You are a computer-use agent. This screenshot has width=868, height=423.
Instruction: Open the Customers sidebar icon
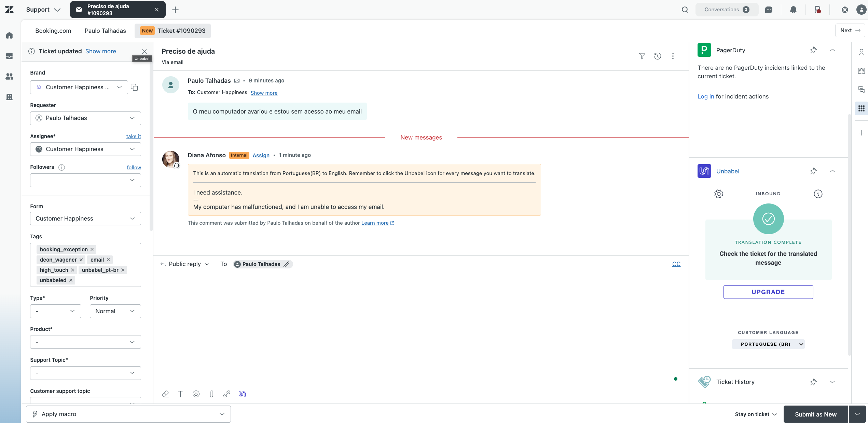point(10,76)
